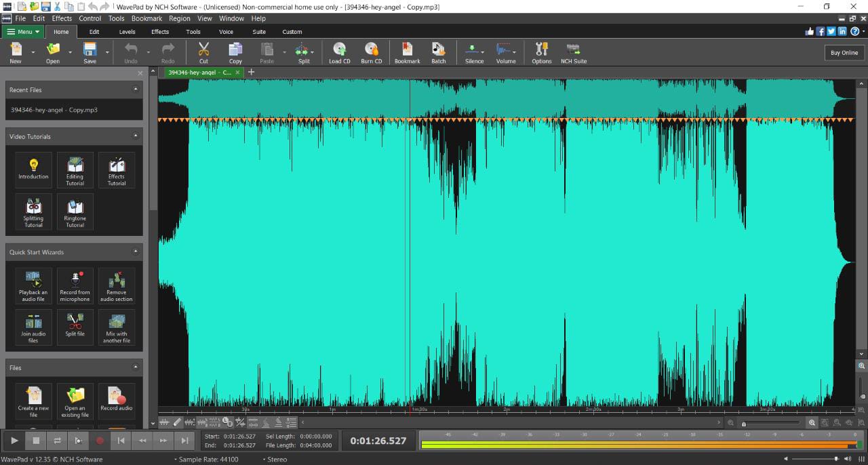Add a bookmark with the Bookmark tool

tap(407, 49)
